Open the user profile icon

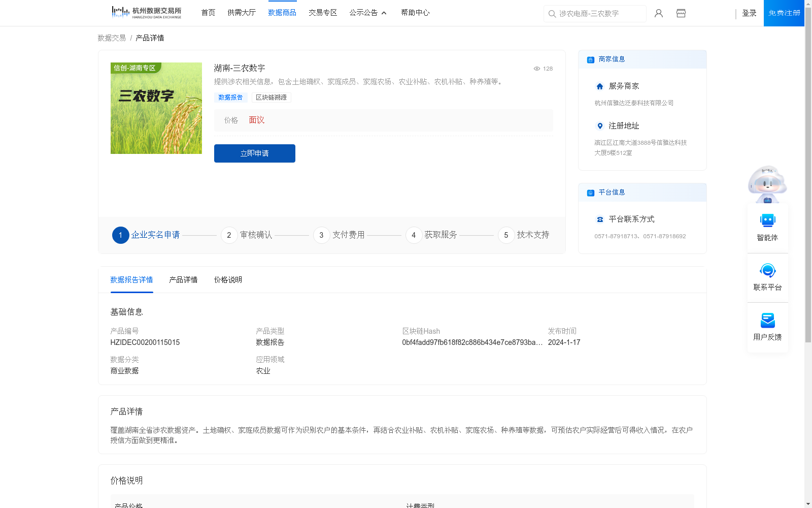(x=659, y=13)
